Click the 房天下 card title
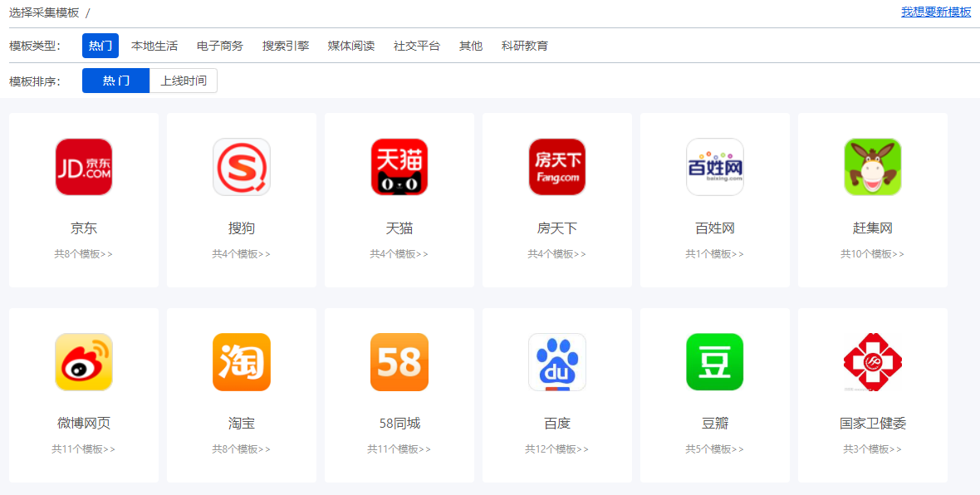The height and width of the screenshot is (495, 980). [557, 228]
